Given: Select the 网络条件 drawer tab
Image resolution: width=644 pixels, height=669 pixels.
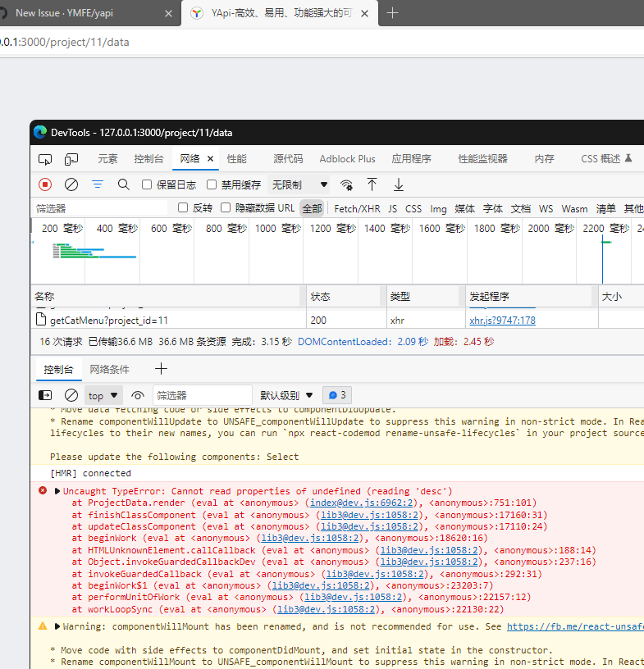Looking at the screenshot, I should [109, 370].
